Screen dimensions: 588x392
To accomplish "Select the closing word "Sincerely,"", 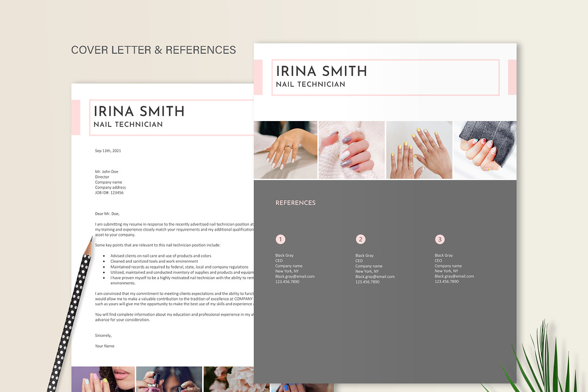I will click(x=103, y=336).
